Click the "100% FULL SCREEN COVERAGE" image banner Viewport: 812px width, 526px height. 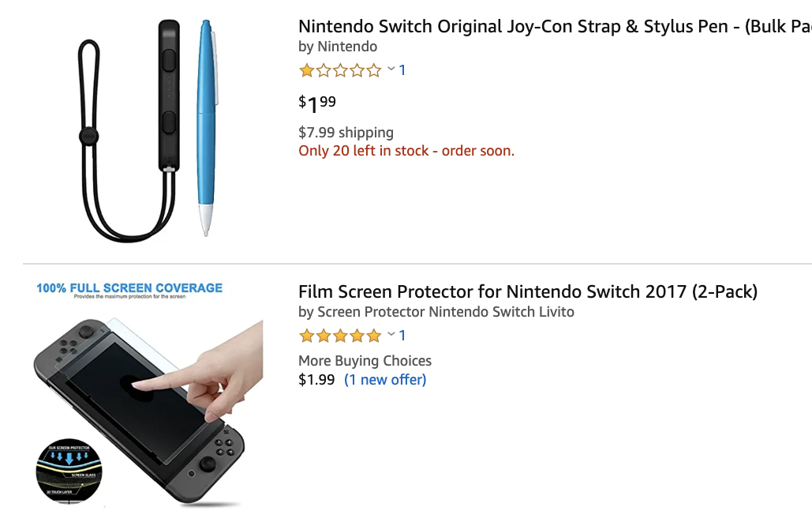(129, 289)
